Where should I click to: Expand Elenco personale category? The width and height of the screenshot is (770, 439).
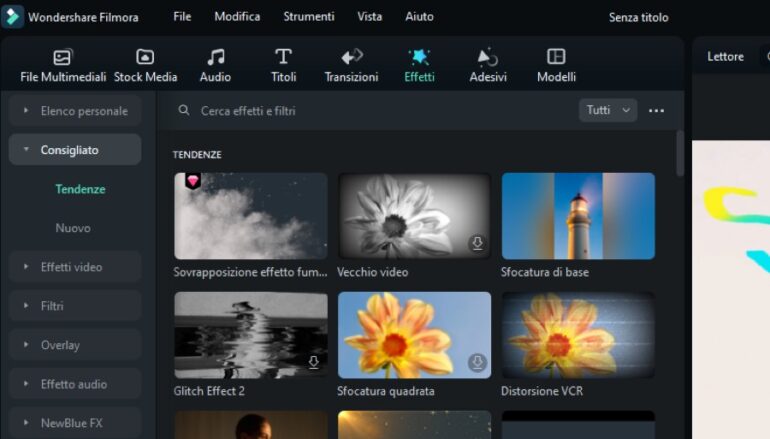pos(75,111)
